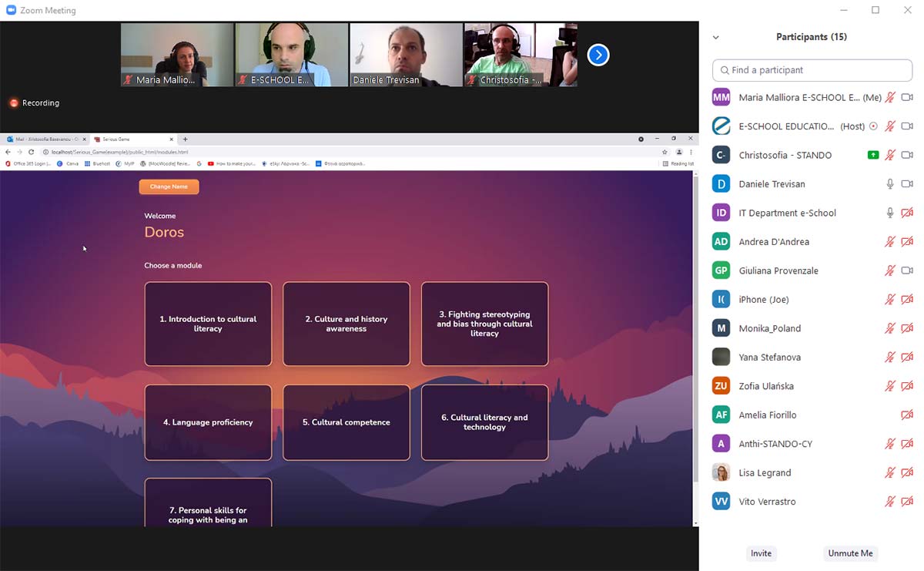
Task: Click the Find a participant search field
Action: (x=812, y=70)
